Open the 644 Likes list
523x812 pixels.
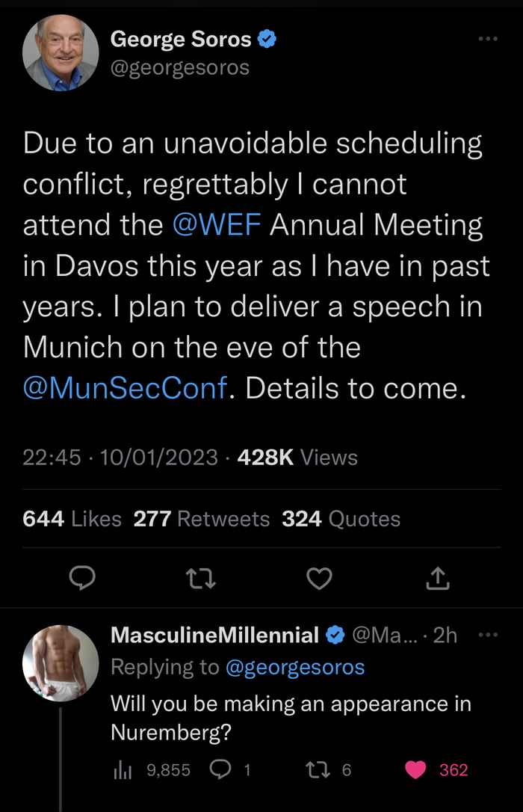[x=72, y=518]
